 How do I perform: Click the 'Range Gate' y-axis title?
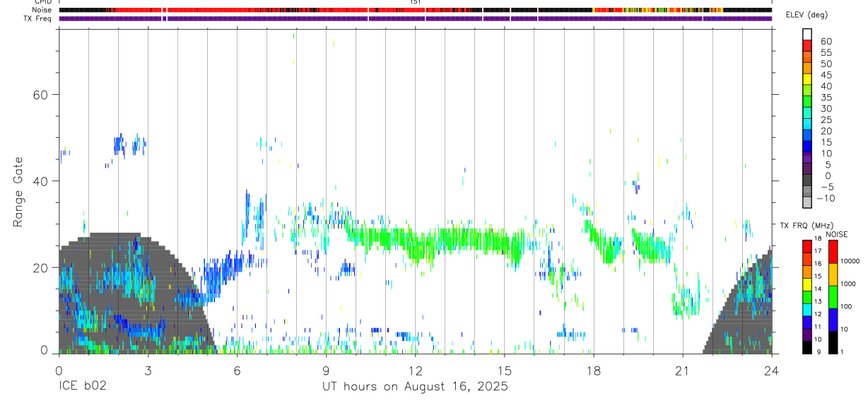19,192
